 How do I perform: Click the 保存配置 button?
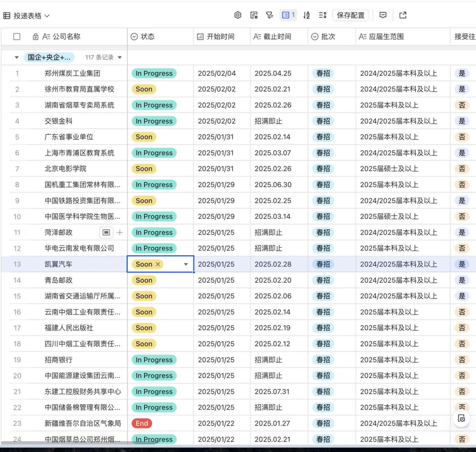click(351, 15)
